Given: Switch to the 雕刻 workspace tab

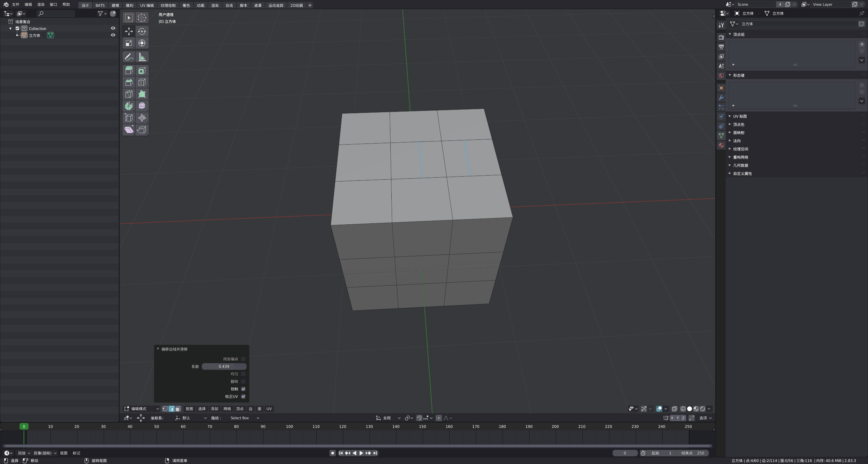Looking at the screenshot, I should pos(130,5).
